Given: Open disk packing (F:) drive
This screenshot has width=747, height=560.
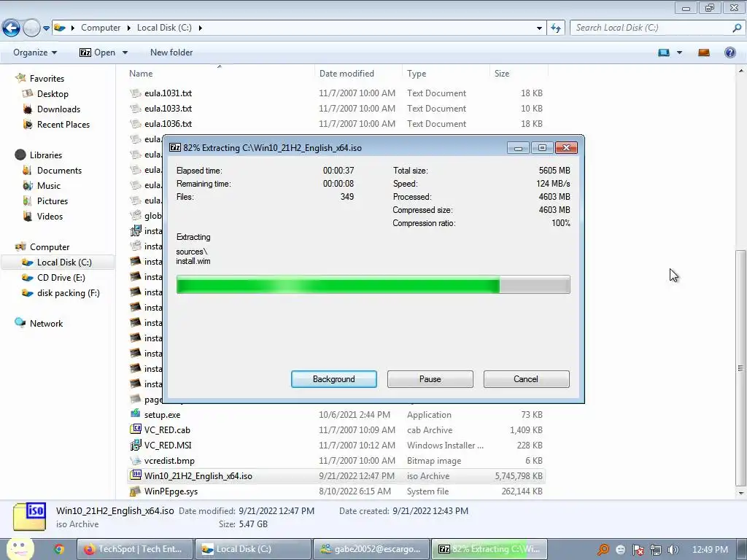Looking at the screenshot, I should [x=68, y=293].
